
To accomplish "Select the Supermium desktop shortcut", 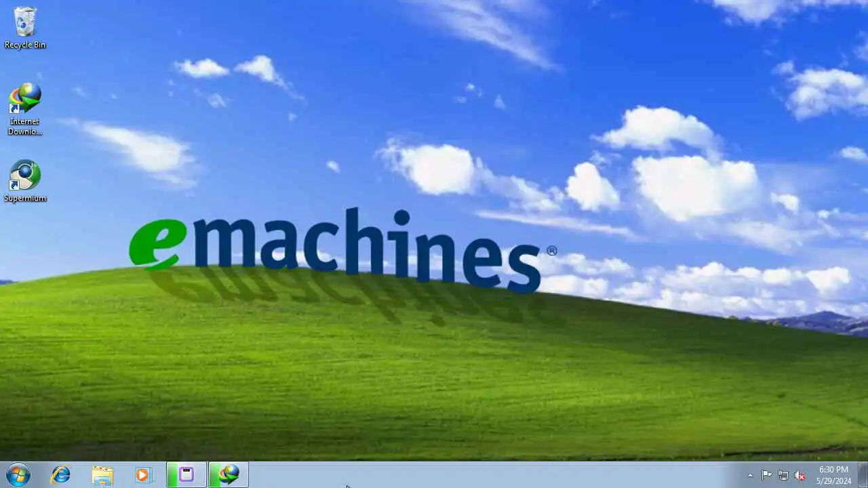I will tap(25, 181).
